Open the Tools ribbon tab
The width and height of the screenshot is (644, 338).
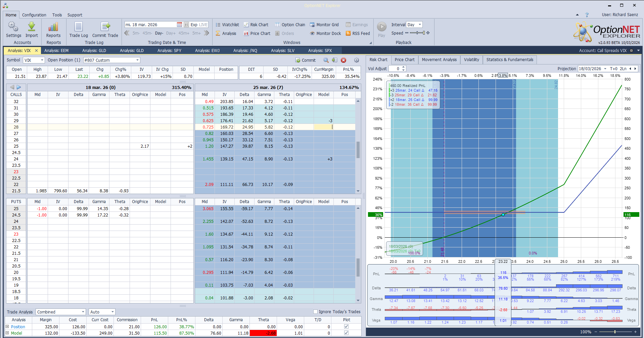coord(57,15)
